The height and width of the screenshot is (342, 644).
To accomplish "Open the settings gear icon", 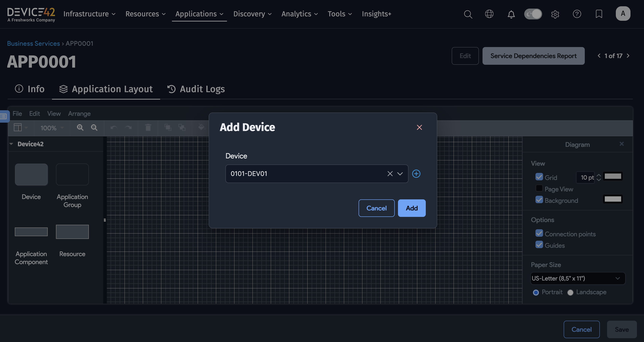I will [555, 14].
